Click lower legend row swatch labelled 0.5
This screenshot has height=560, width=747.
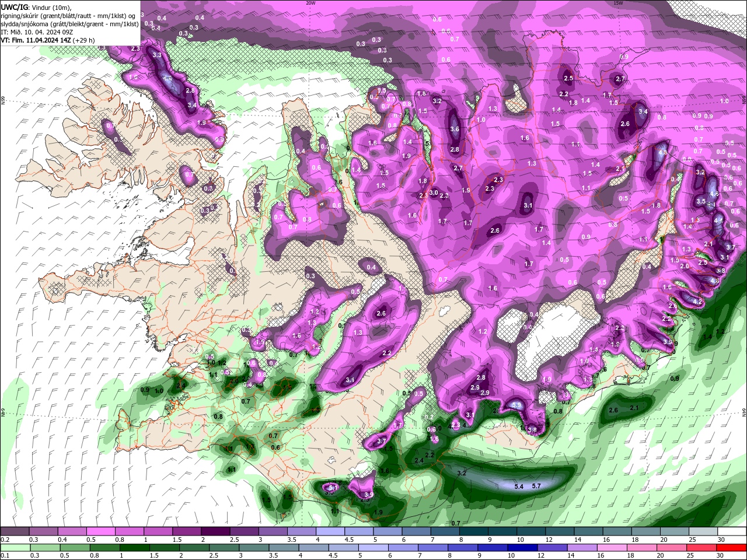pos(75,548)
